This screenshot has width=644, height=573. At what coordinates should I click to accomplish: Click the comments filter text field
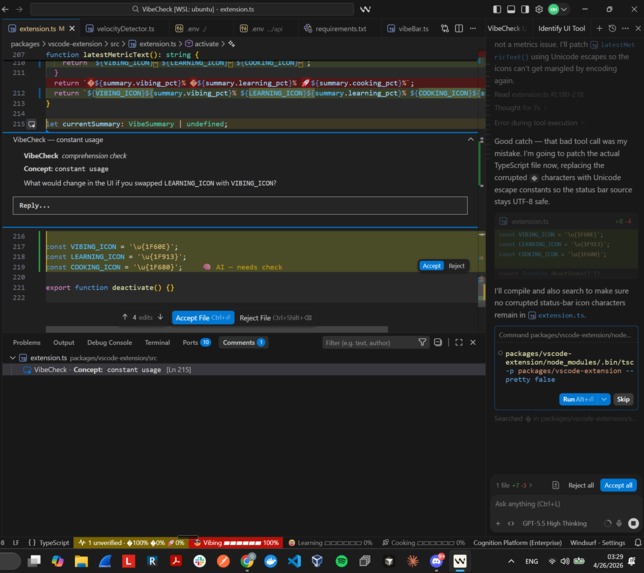click(x=370, y=343)
